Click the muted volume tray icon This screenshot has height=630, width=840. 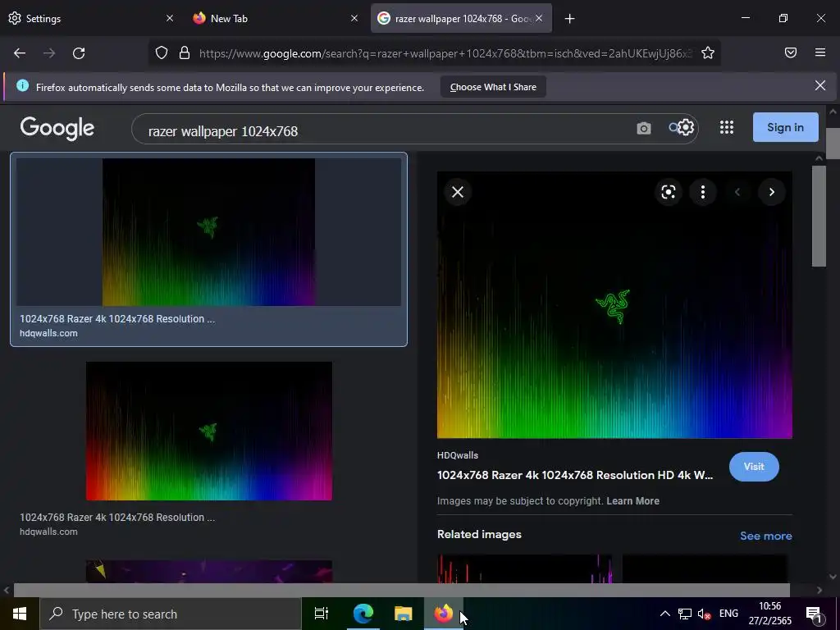pyautogui.click(x=704, y=614)
